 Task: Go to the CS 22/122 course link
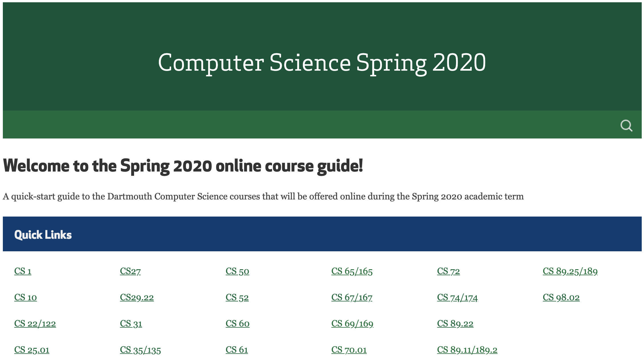[35, 323]
